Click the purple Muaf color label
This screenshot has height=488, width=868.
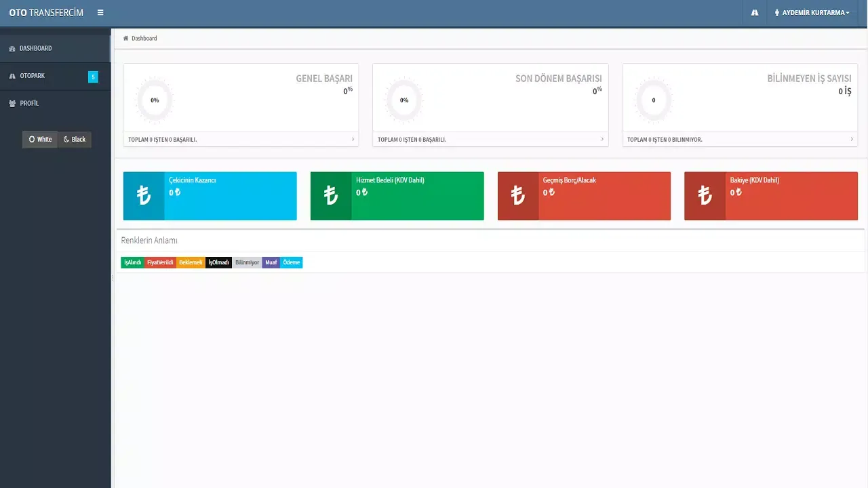point(271,262)
